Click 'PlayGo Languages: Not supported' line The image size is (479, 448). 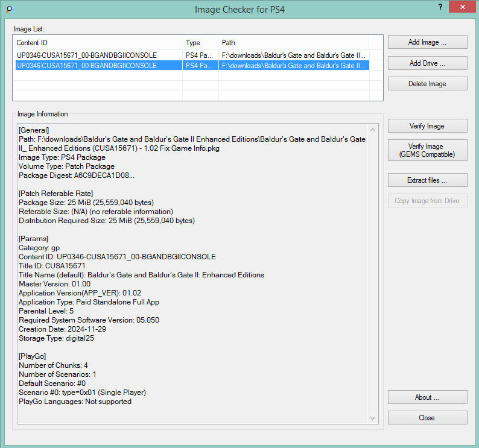[x=75, y=402]
